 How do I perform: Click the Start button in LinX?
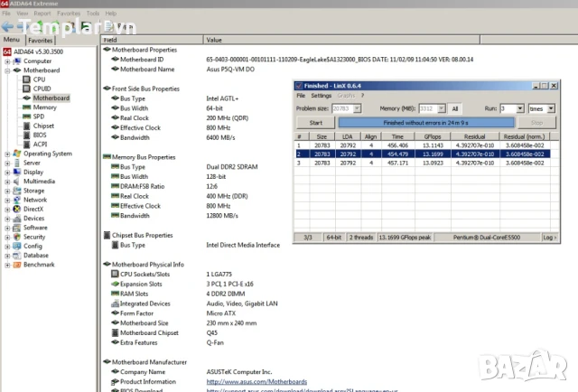point(315,122)
